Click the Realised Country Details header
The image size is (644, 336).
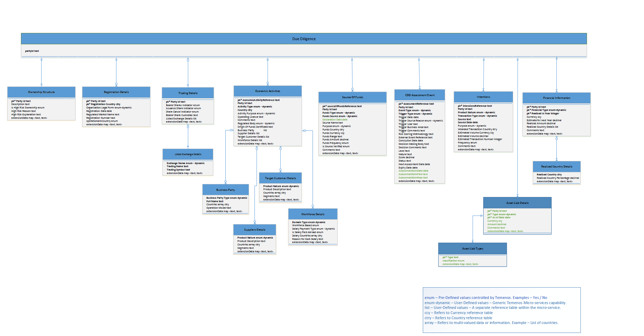point(556,166)
